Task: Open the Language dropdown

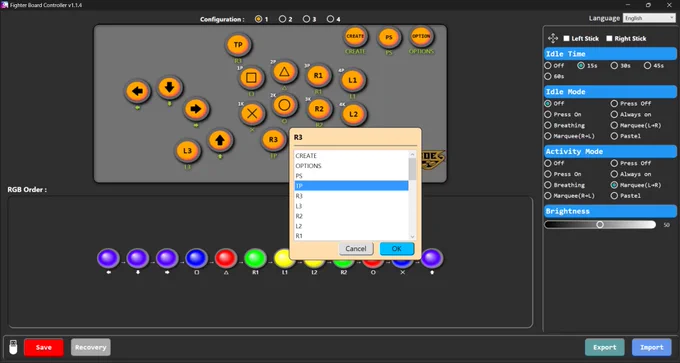Action: [x=649, y=18]
